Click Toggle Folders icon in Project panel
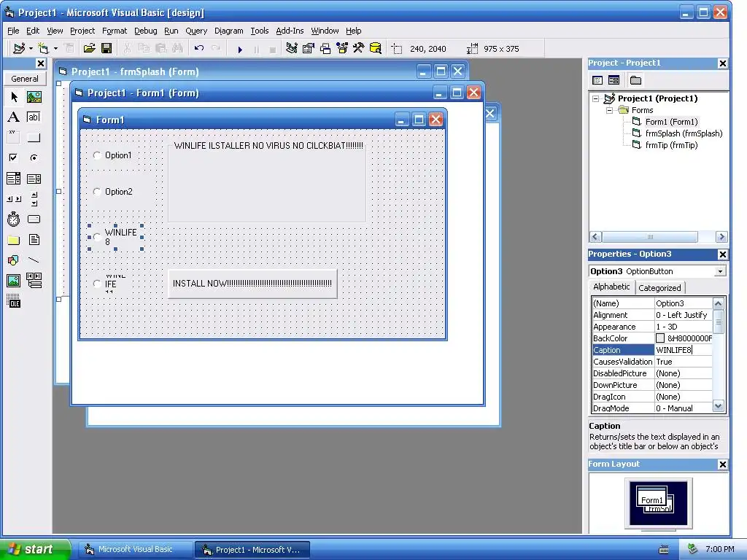 (x=635, y=80)
